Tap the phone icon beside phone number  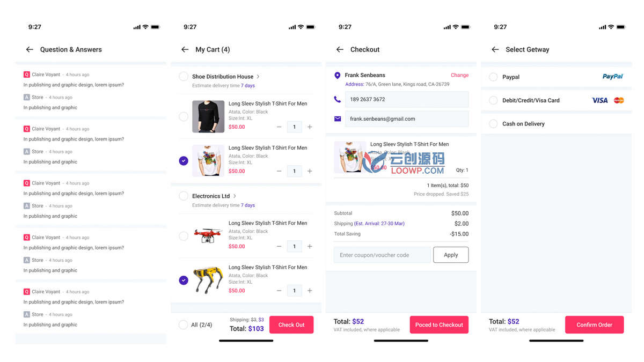[338, 99]
